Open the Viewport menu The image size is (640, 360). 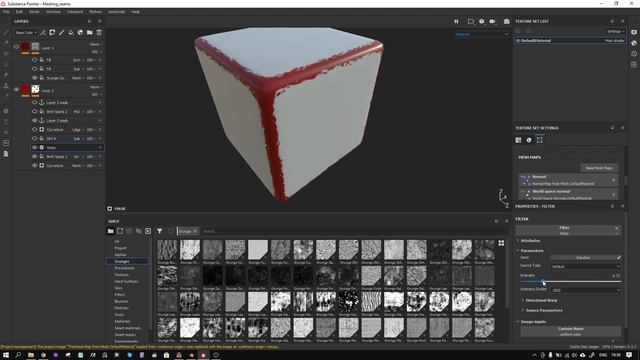pyautogui.click(x=75, y=12)
